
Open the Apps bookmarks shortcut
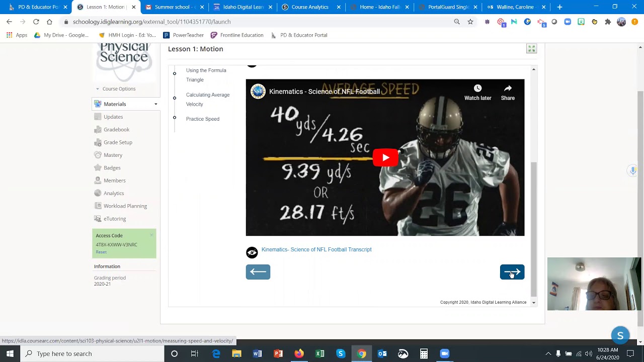[17, 35]
